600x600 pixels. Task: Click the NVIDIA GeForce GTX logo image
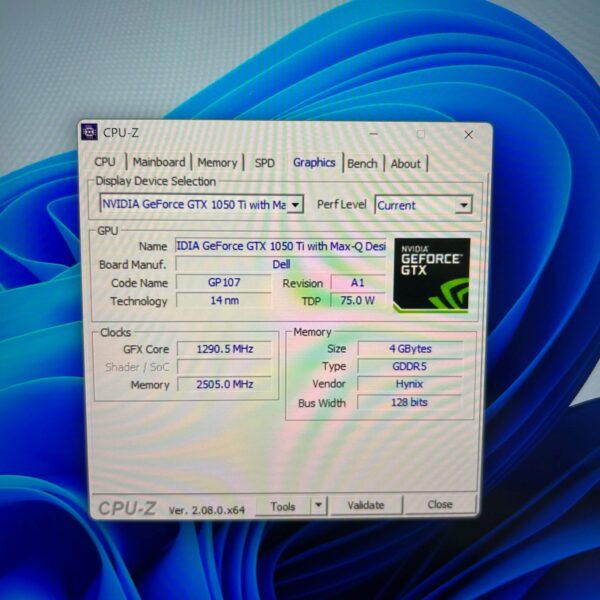[431, 275]
